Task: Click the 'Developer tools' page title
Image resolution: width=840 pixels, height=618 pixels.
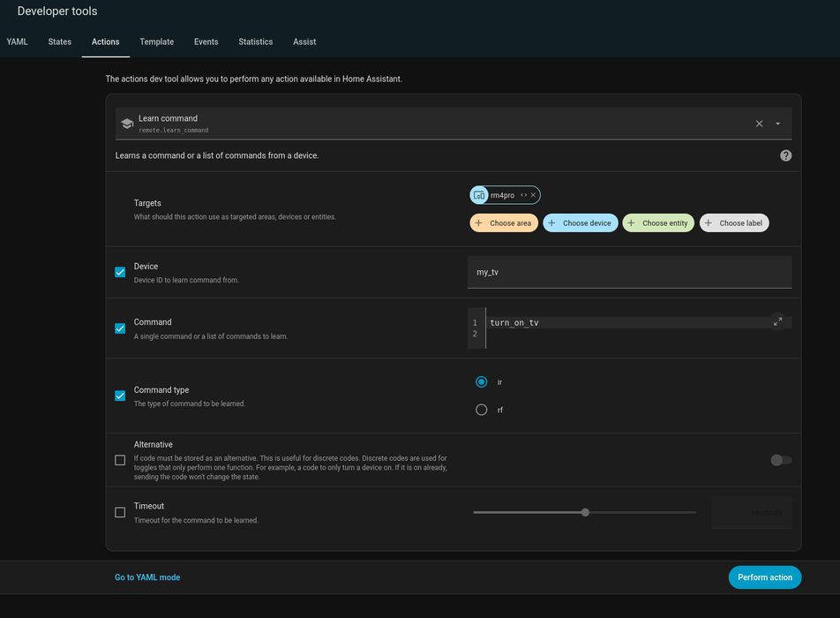Action: [x=57, y=11]
